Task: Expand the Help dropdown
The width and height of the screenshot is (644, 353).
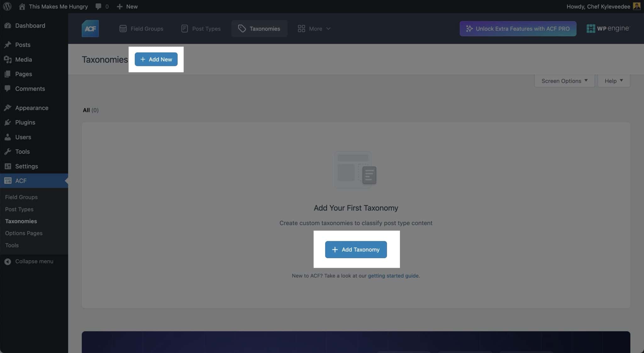Action: [x=613, y=81]
